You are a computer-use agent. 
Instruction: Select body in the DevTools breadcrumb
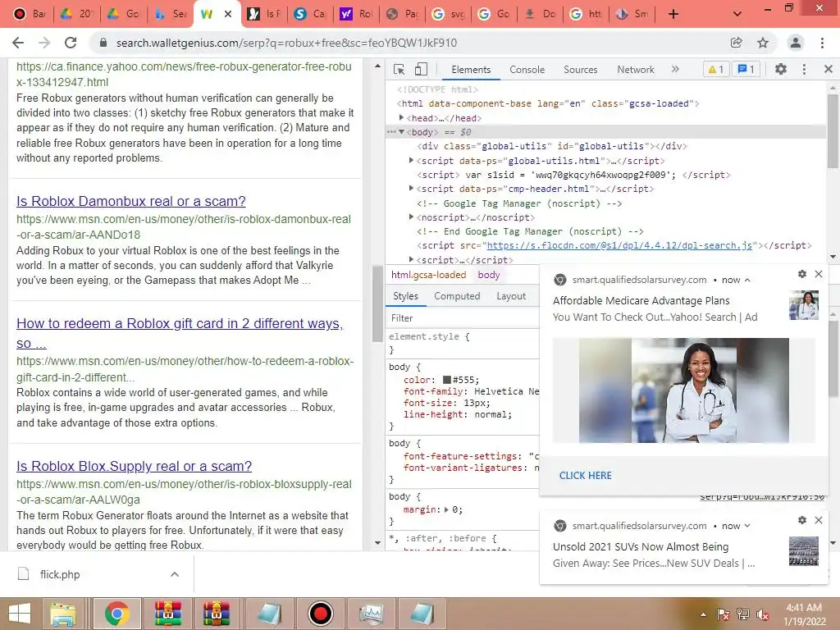(x=489, y=275)
